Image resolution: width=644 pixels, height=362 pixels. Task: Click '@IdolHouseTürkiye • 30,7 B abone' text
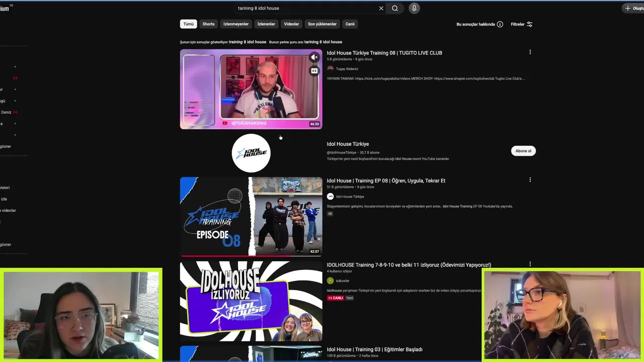click(353, 152)
